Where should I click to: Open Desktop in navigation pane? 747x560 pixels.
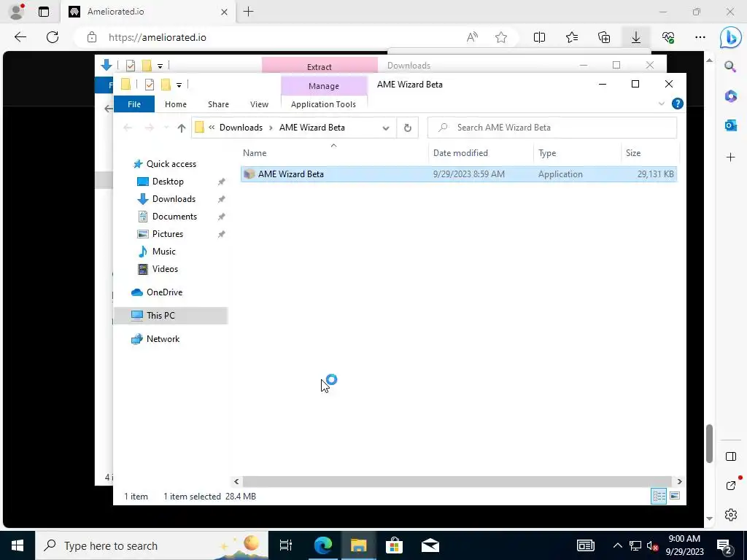pyautogui.click(x=168, y=182)
